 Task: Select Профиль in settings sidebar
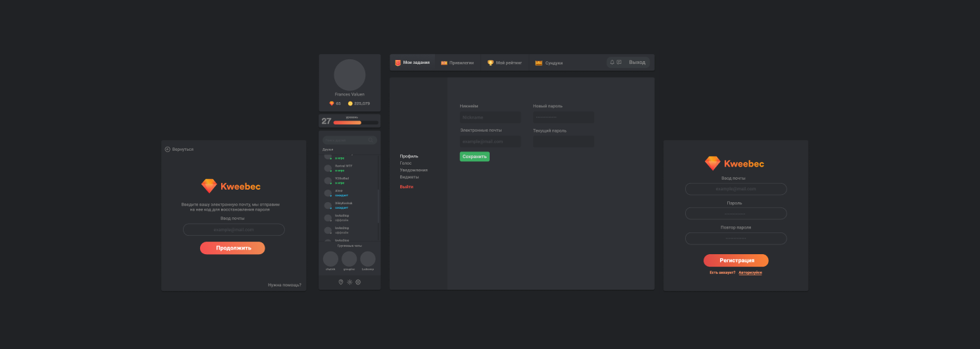(x=409, y=156)
